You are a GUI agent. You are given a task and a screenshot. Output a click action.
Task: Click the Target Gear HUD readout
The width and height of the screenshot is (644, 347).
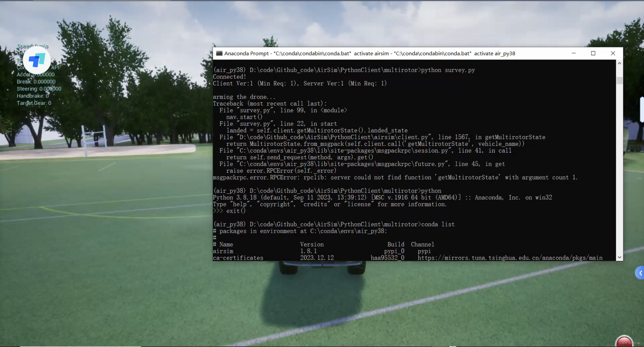point(34,103)
